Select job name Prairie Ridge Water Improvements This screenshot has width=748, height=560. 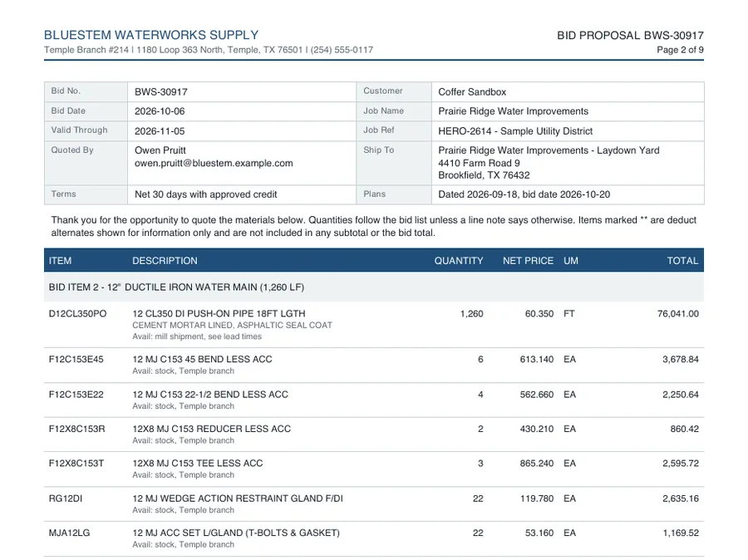click(513, 111)
